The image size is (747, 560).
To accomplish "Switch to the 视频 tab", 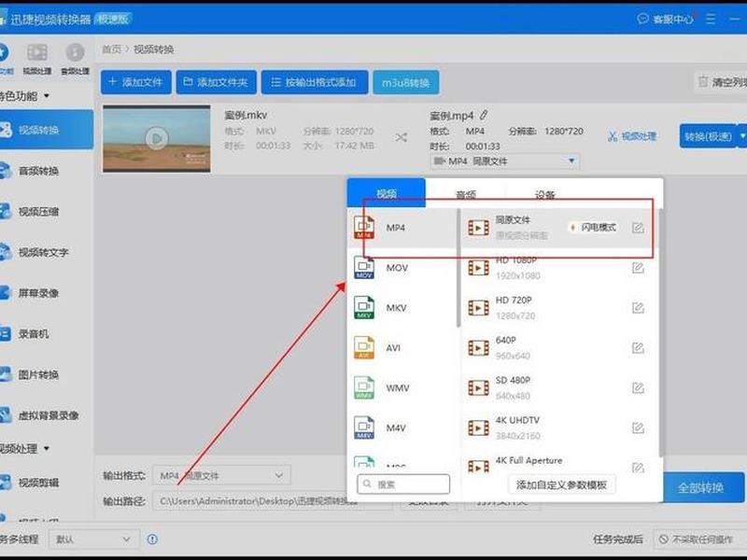I will coord(387,193).
